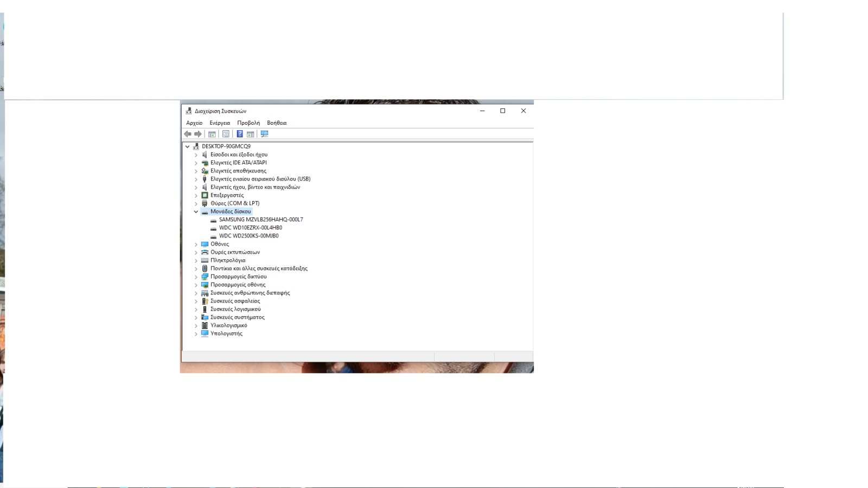868x488 pixels.
Task: Close the Διαχείριση Συσκευών window
Action: coord(524,111)
